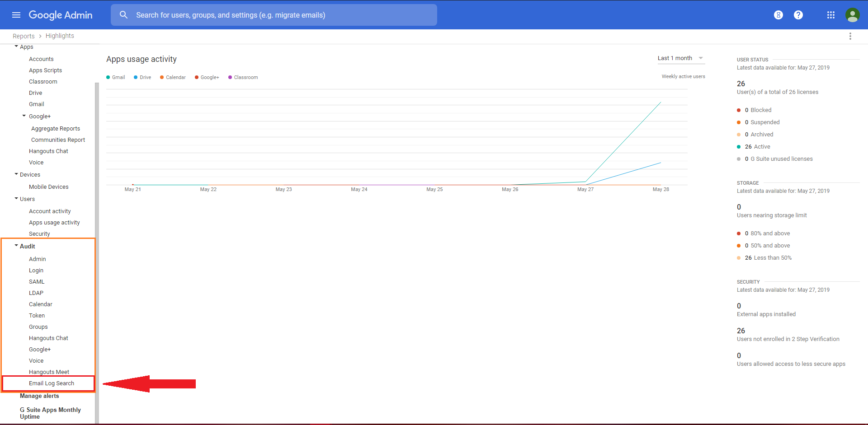Image resolution: width=868 pixels, height=425 pixels.
Task: Open the Help question mark icon
Action: (798, 15)
